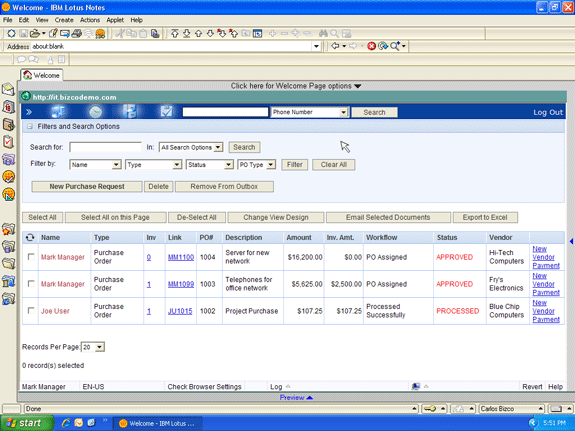Click the Save toolbar icon
Screen dimensions: 575x431
[23, 34]
